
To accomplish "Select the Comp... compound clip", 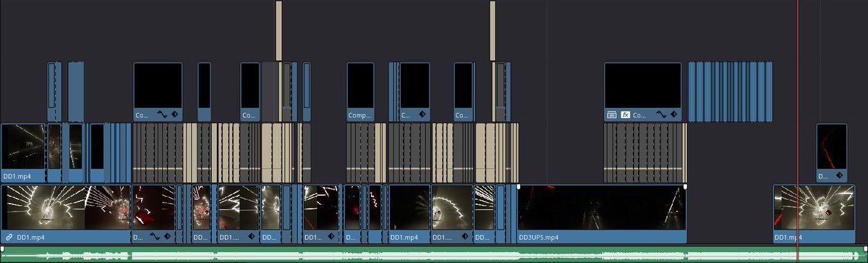I will point(360,91).
